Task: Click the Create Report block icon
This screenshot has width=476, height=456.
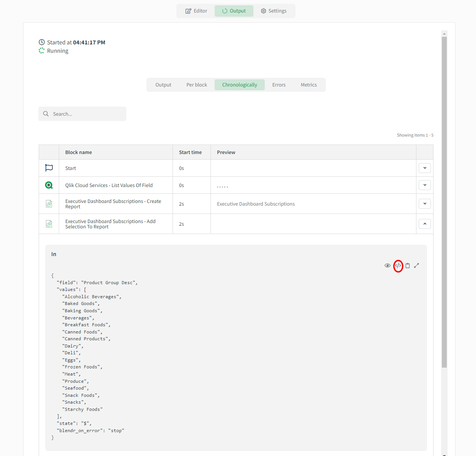Action: tap(49, 204)
